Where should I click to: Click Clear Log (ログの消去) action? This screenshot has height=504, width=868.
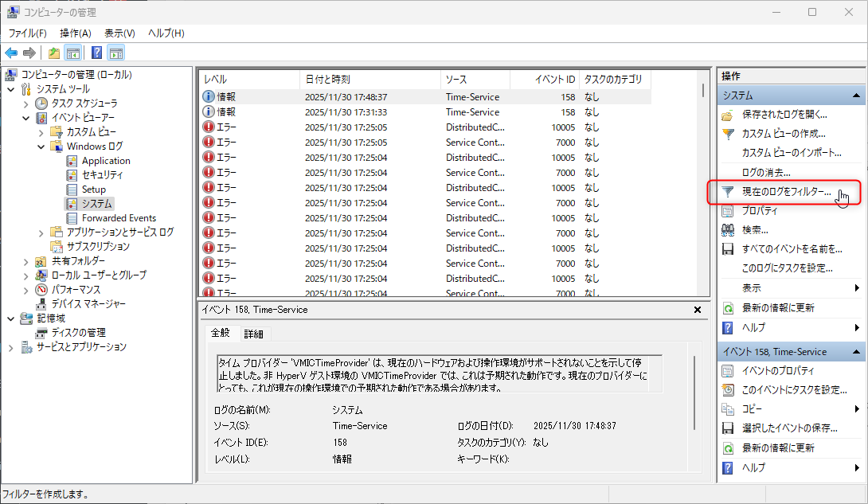coord(765,172)
